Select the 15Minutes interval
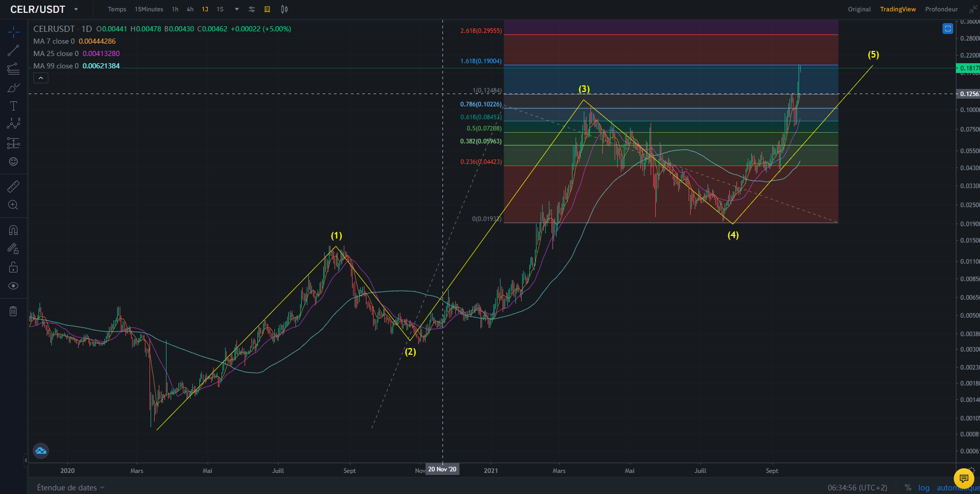The height and width of the screenshot is (494, 980). coord(149,9)
